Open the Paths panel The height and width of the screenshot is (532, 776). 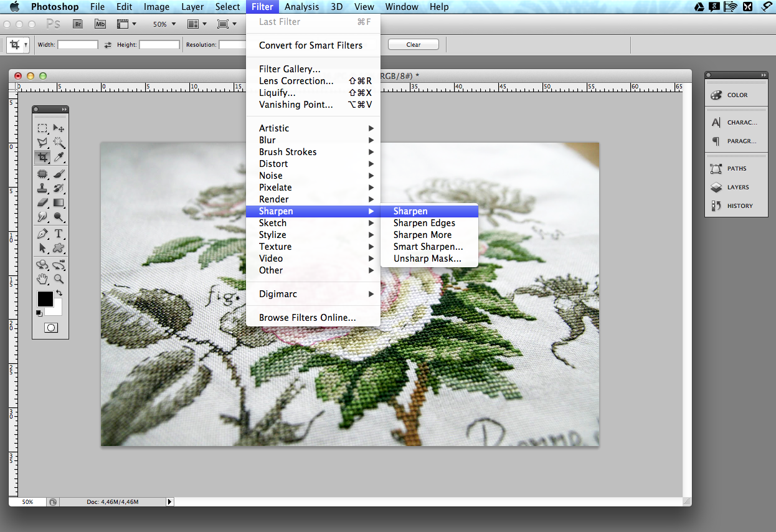[x=736, y=169]
